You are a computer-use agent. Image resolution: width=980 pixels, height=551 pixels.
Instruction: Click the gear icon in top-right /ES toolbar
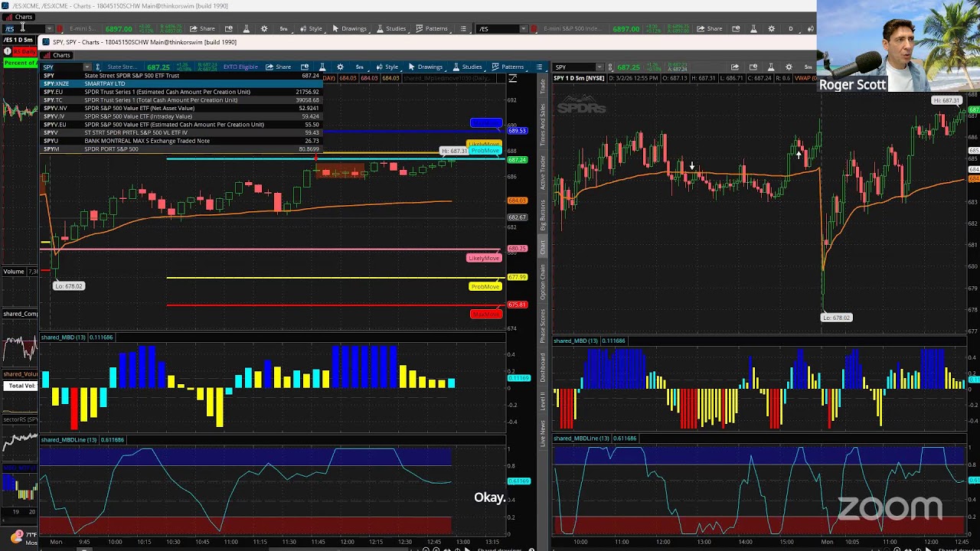(x=771, y=29)
